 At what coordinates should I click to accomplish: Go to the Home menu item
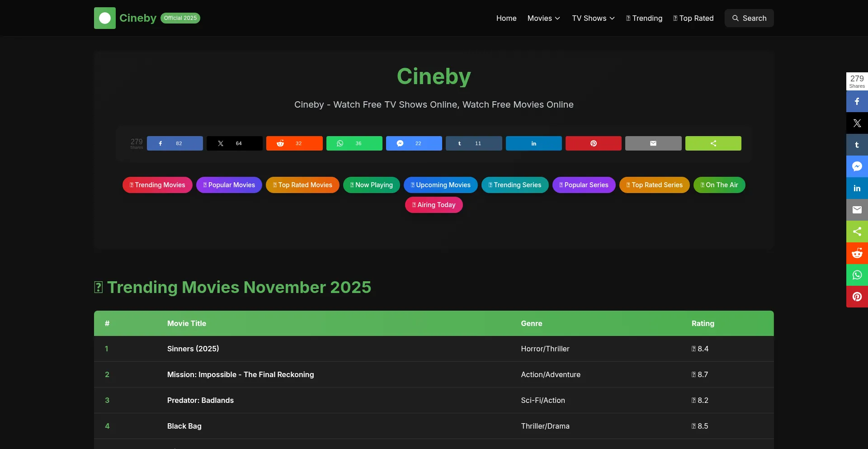coord(506,18)
